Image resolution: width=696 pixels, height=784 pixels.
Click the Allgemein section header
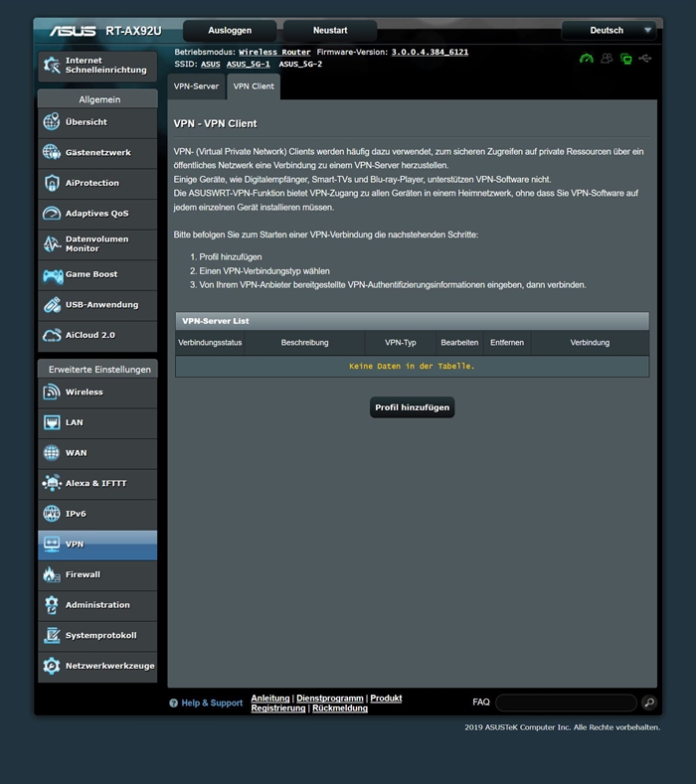[x=97, y=99]
